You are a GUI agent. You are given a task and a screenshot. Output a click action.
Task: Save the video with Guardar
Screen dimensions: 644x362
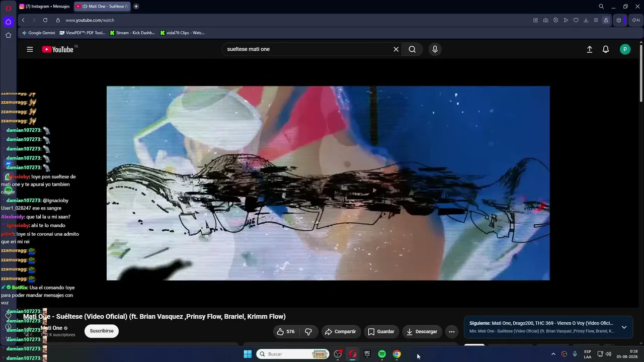pyautogui.click(x=381, y=332)
